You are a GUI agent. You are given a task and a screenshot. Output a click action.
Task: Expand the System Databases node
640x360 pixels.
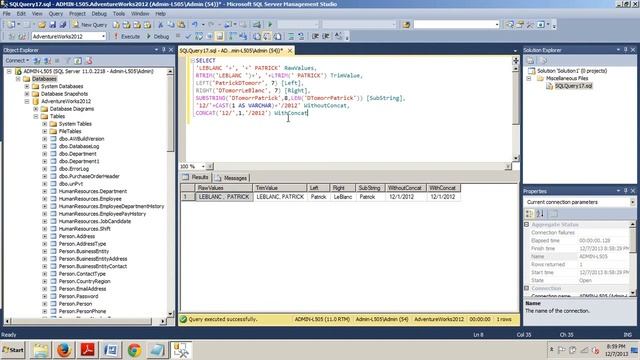(27, 87)
